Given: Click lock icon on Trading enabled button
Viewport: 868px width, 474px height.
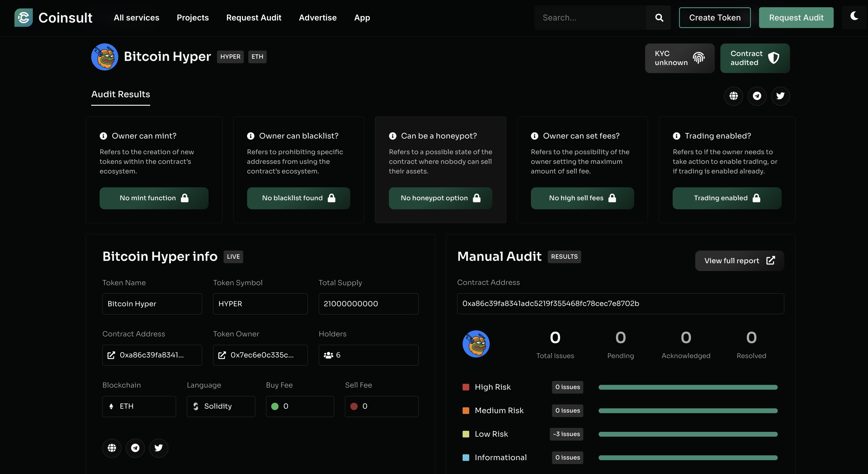Looking at the screenshot, I should (756, 198).
